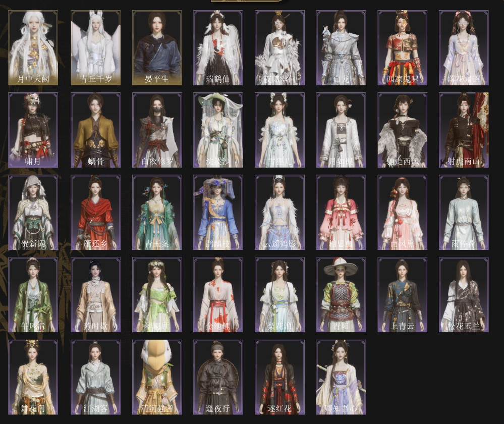The height and width of the screenshot is (424, 504).
Task: Pick the 瑞鹤仙 outfit thumbnail
Action: [x=218, y=48]
